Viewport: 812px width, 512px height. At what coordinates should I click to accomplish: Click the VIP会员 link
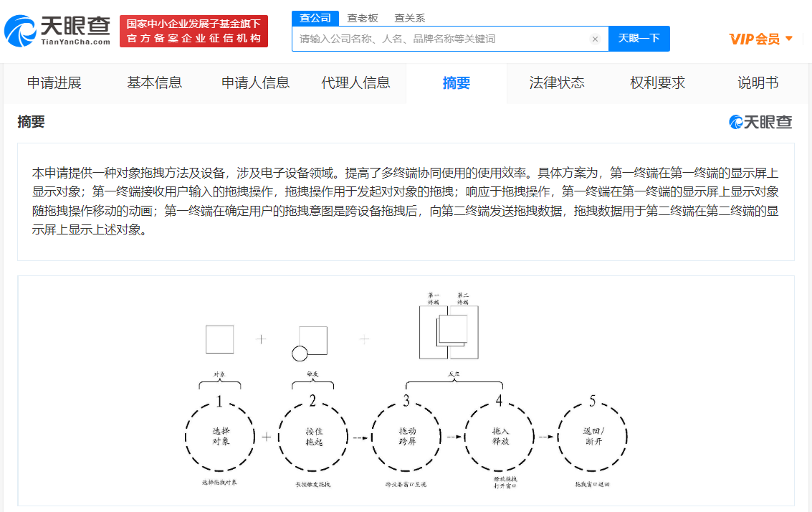754,39
